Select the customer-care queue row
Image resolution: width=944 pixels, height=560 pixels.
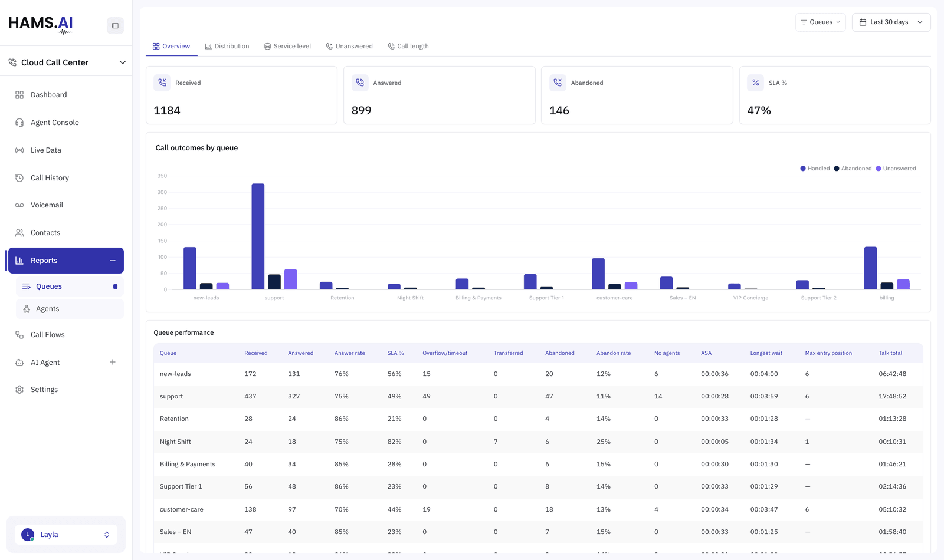pos(538,510)
